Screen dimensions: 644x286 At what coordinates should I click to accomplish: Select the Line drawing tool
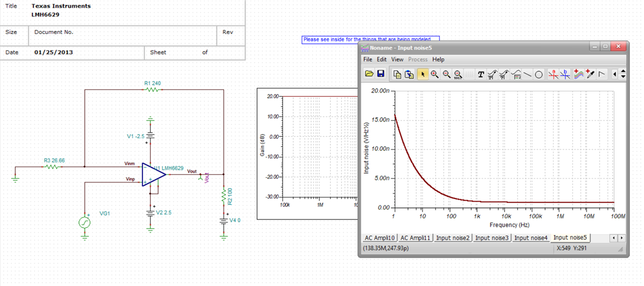pos(527,74)
